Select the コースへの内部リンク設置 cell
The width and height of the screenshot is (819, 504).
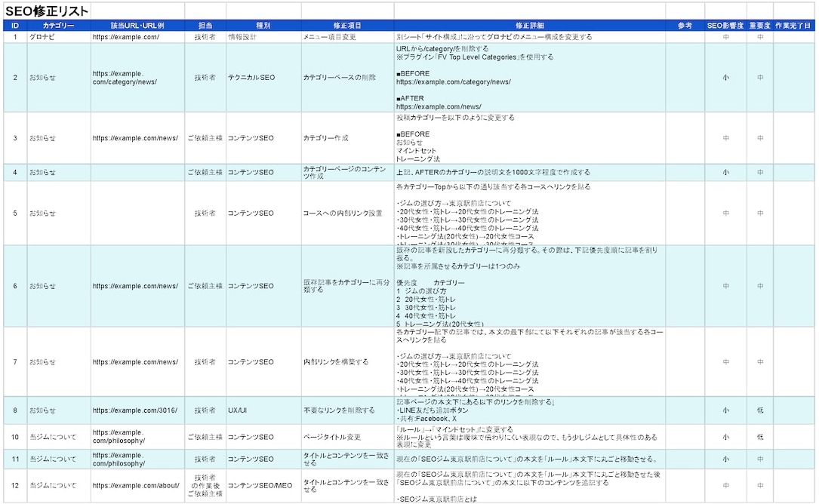click(x=347, y=213)
